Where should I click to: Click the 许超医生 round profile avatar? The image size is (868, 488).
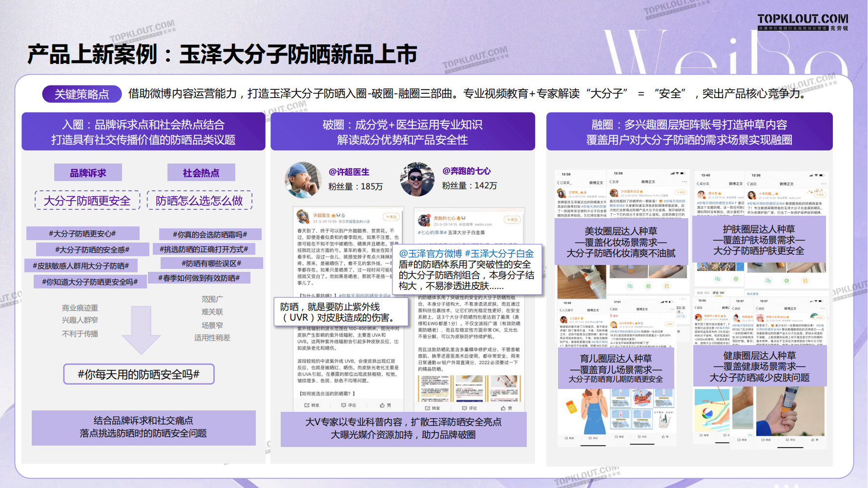pyautogui.click(x=303, y=180)
